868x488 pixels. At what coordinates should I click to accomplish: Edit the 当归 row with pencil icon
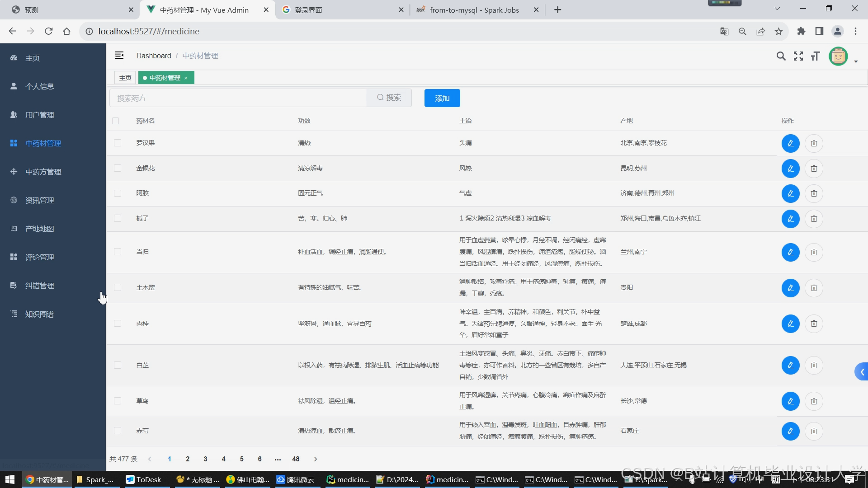(x=790, y=252)
